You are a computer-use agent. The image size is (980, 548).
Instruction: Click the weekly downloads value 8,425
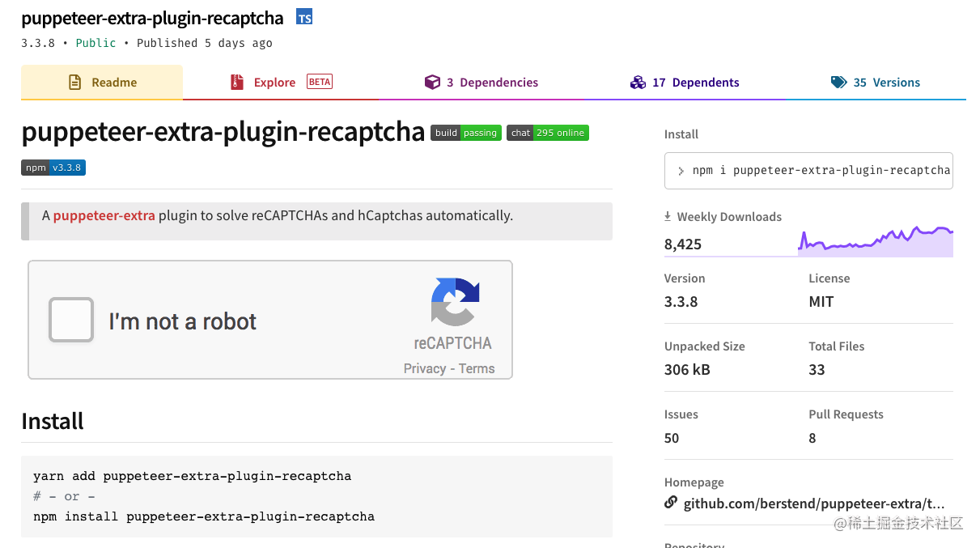click(x=683, y=244)
